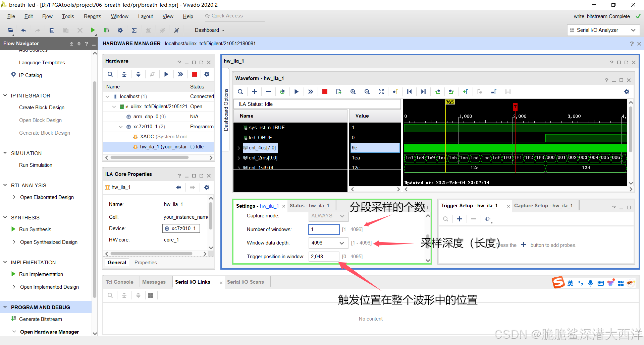Click the red trigger marker in waveform
Image resolution: width=644 pixels, height=345 pixels.
pyautogui.click(x=515, y=107)
